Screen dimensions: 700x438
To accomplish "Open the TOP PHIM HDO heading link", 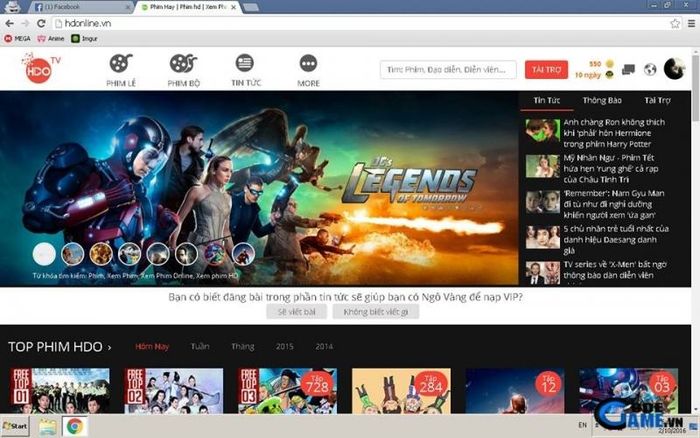I will [59, 347].
